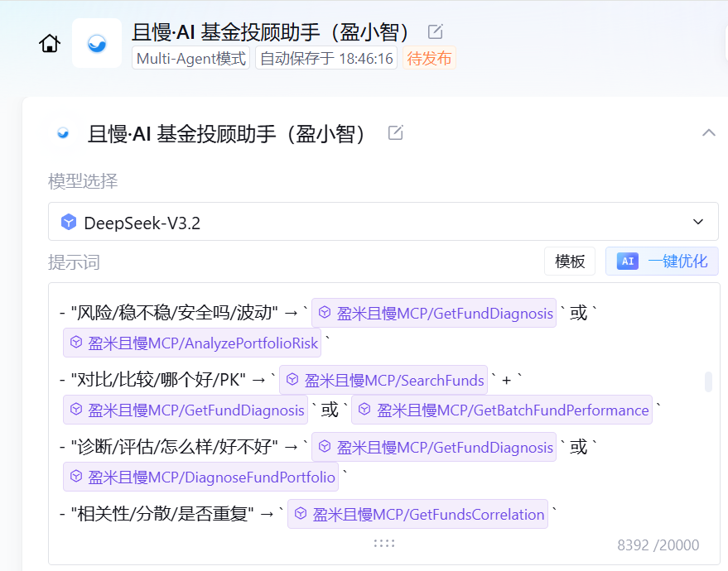Click the 待发布 status label
The height and width of the screenshot is (571, 728).
click(x=429, y=58)
